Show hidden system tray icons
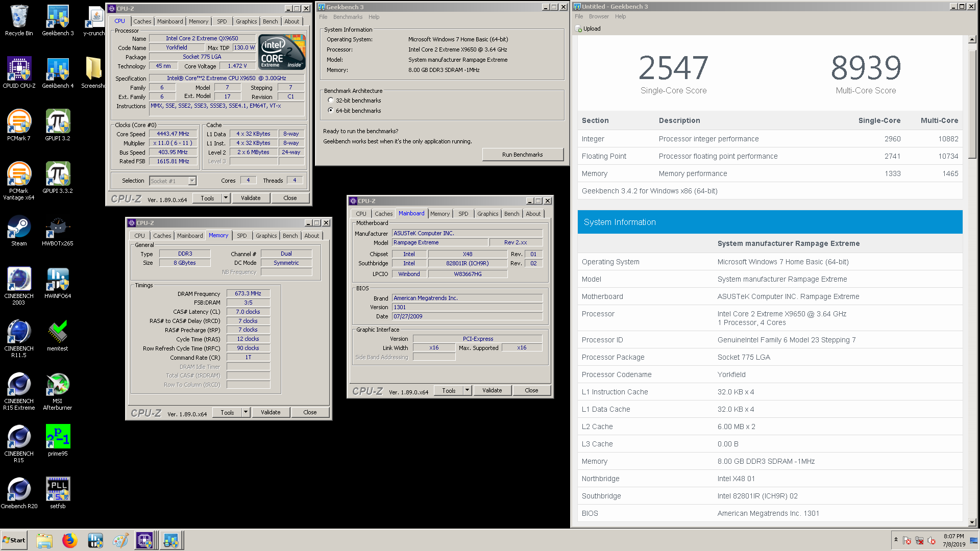 pos(896,540)
